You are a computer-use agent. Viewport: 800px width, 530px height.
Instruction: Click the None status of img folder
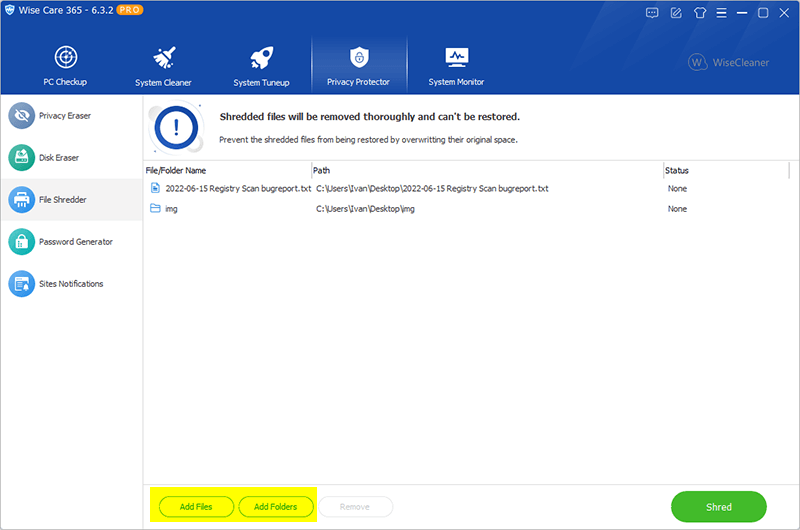pos(677,209)
